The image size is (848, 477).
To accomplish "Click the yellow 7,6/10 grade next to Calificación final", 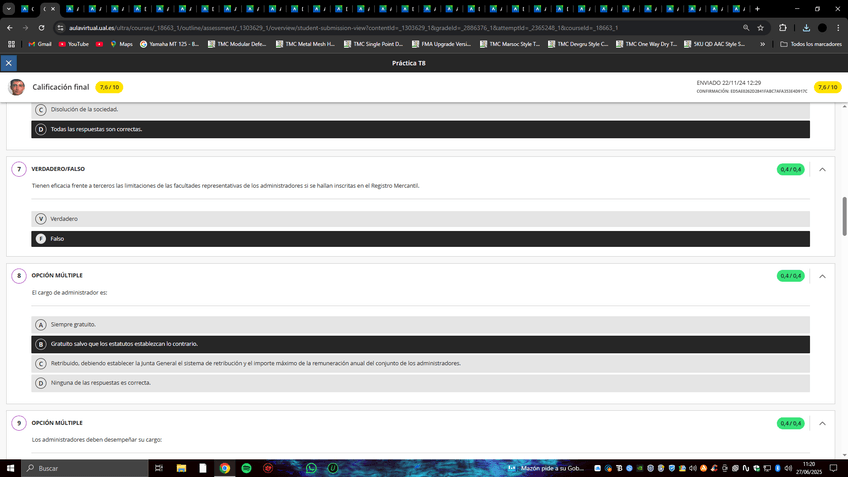I will pyautogui.click(x=109, y=87).
